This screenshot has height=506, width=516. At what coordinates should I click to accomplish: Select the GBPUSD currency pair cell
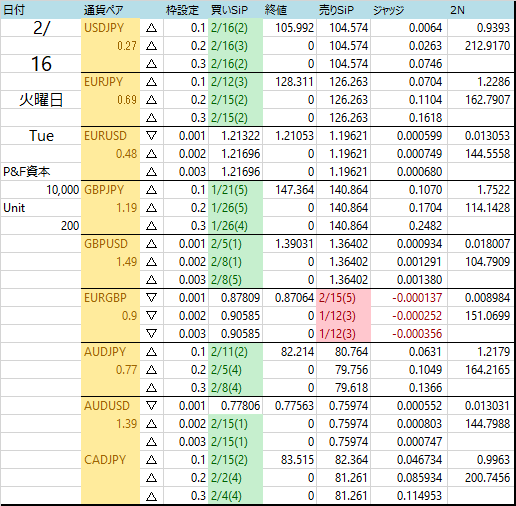[x=110, y=244]
